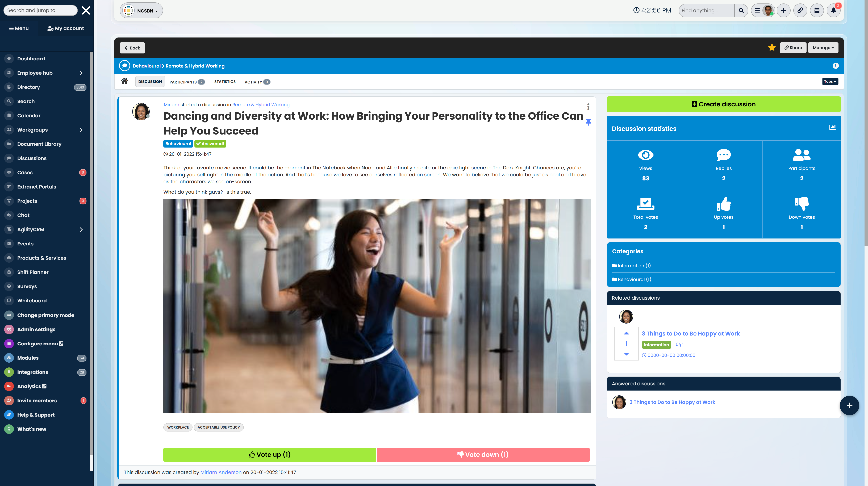This screenshot has width=868, height=486.
Task: Click the info icon on the blue breadcrumb bar
Action: (836, 66)
